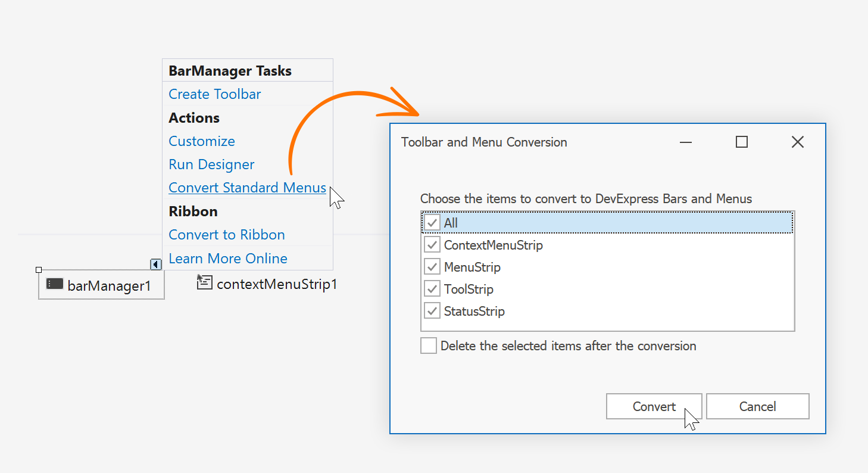Launch Run Designer action
868x473 pixels.
[x=211, y=164]
